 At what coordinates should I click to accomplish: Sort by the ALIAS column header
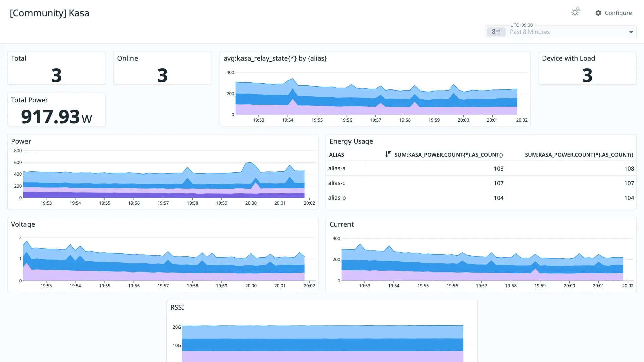[x=336, y=155]
